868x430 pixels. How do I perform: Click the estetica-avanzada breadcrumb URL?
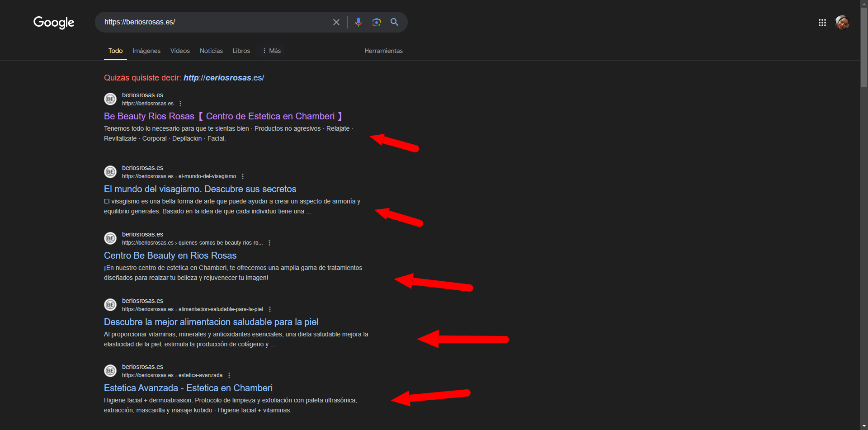[172, 375]
